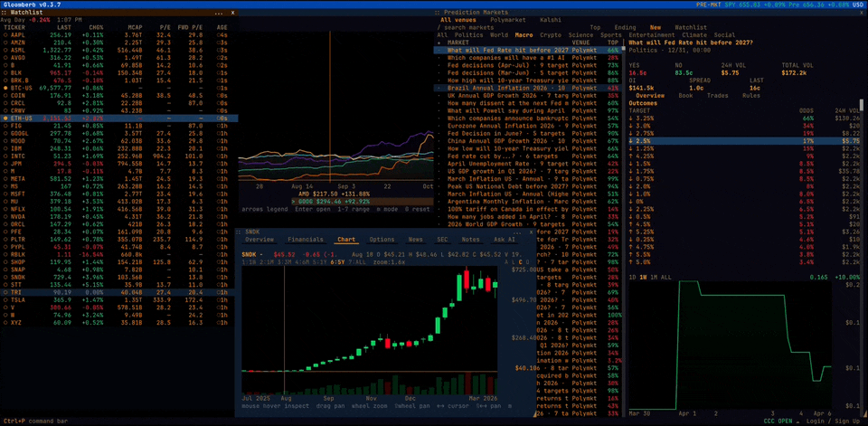Select line chart mode L in SNDK
The height and width of the screenshot is (426, 868).
click(514, 261)
